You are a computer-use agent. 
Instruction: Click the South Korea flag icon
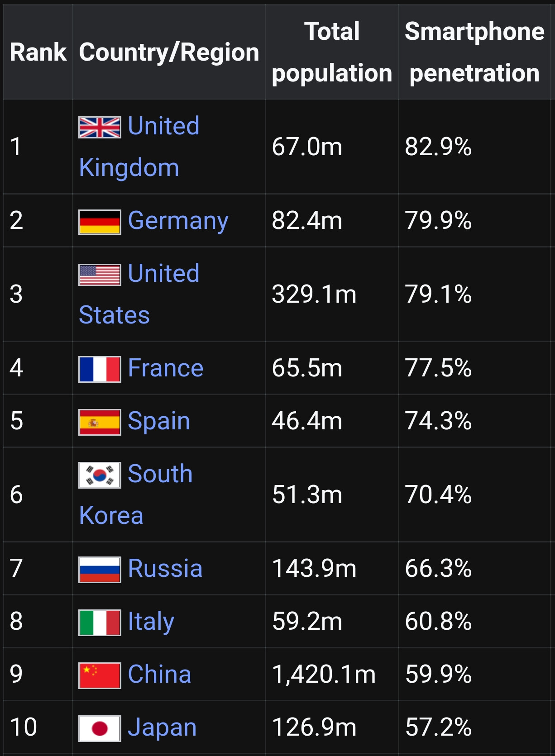pos(100,475)
